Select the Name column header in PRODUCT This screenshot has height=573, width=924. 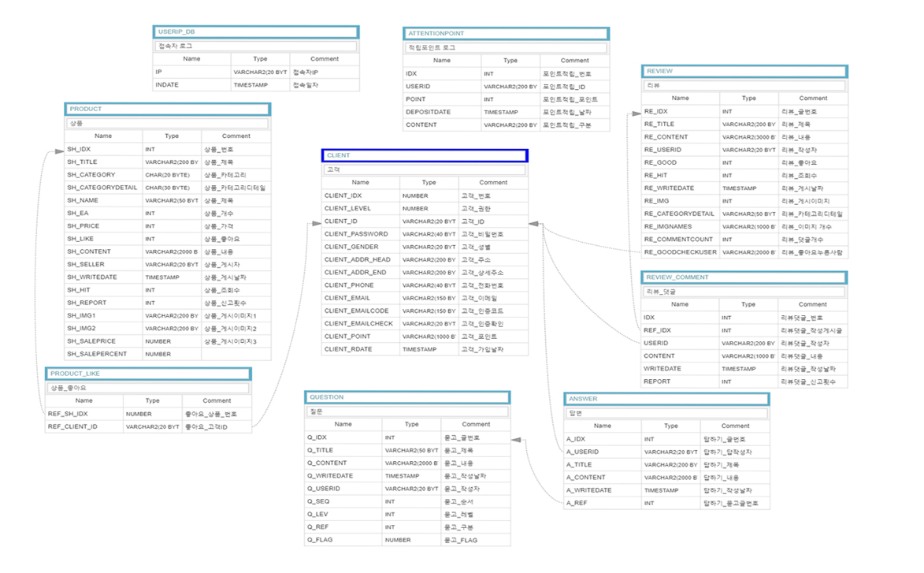tap(102, 136)
